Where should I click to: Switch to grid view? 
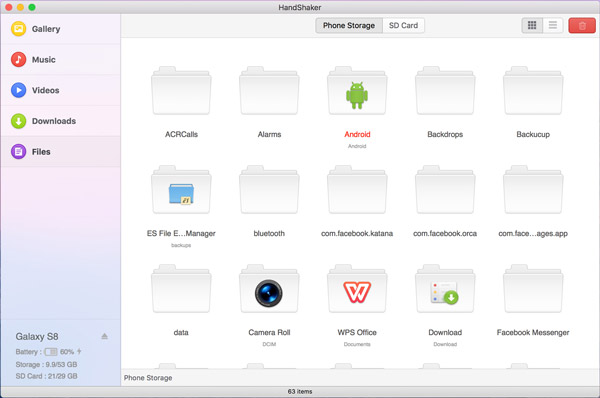[x=532, y=26]
